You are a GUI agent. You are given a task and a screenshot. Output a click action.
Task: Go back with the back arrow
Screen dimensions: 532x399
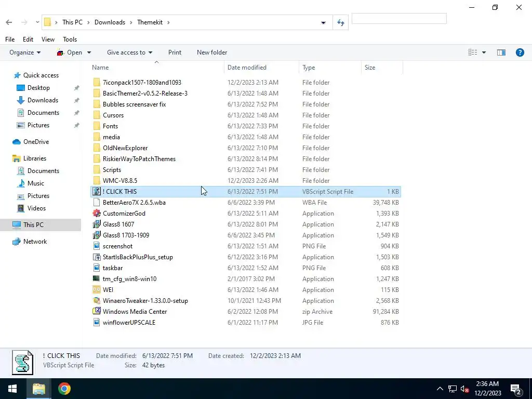tap(9, 22)
